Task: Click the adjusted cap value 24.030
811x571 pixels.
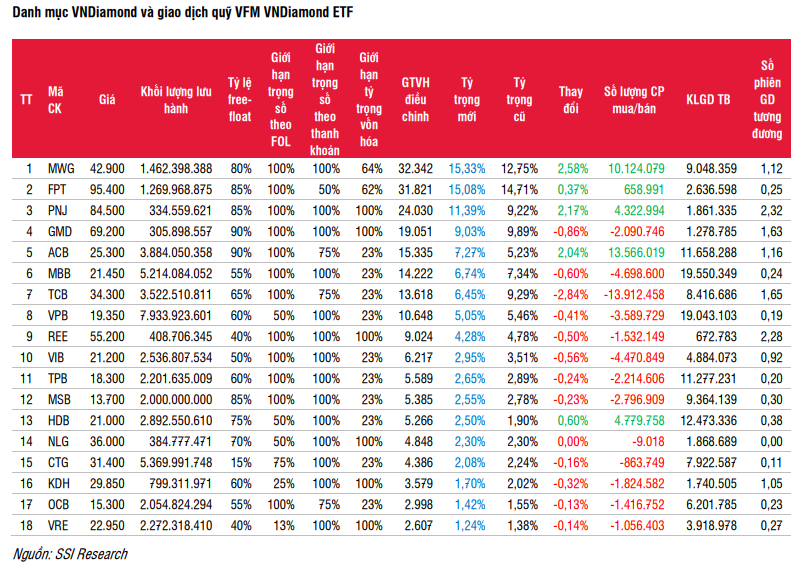Action: click(415, 211)
